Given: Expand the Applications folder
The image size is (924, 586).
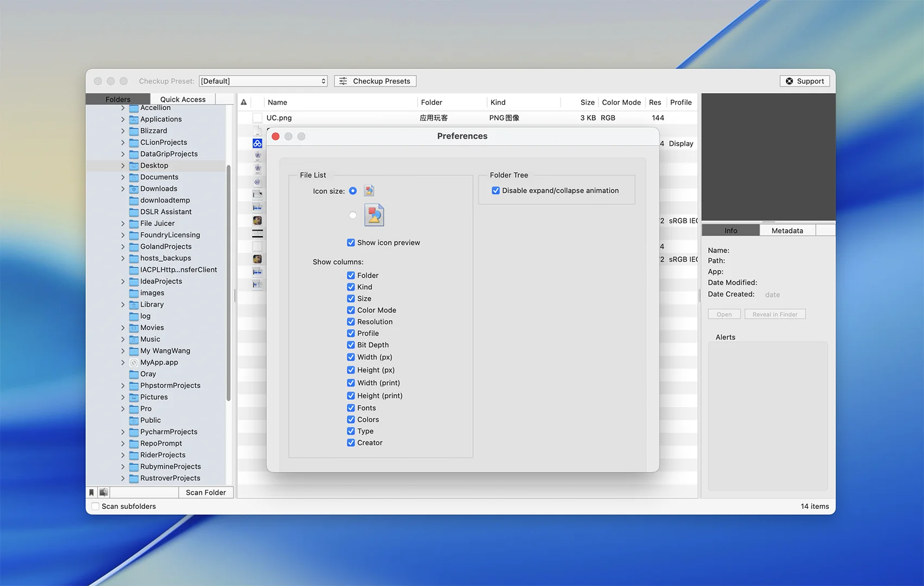Looking at the screenshot, I should pyautogui.click(x=123, y=119).
